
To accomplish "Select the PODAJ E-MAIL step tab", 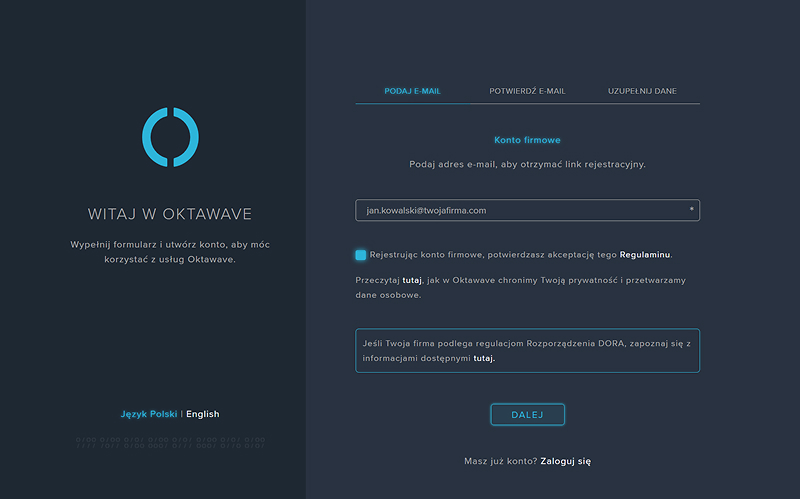I will pos(412,91).
